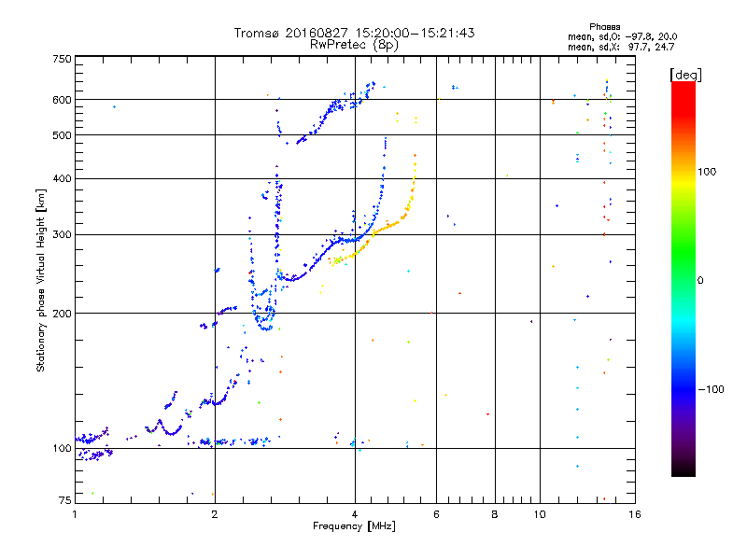Click the colorbar at its green zero level
747x560 pixels.
click(x=684, y=280)
